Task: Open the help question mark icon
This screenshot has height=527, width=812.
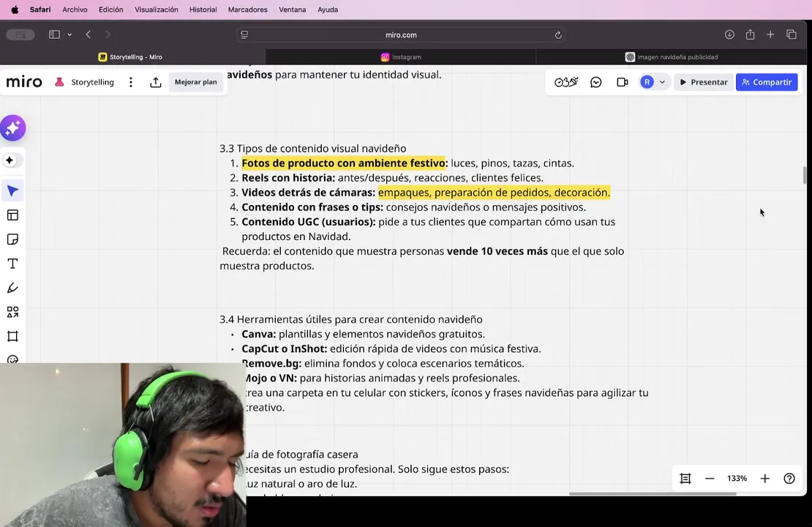Action: point(789,478)
